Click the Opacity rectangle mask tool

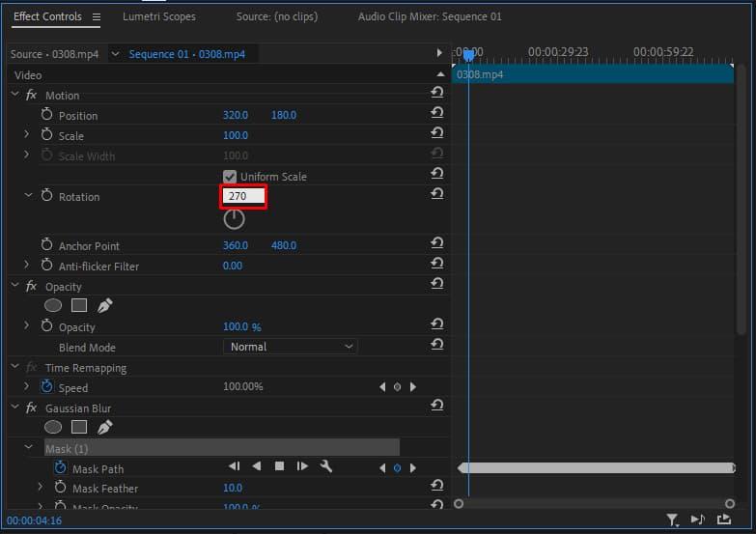[79, 305]
